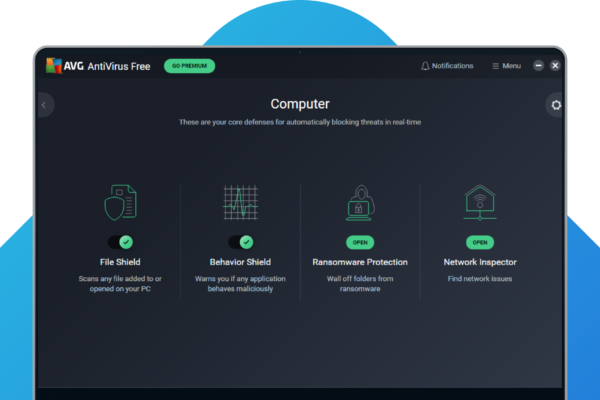Viewport: 600px width, 400px height.
Task: Click the Behavior Shield graph icon
Action: click(x=240, y=203)
